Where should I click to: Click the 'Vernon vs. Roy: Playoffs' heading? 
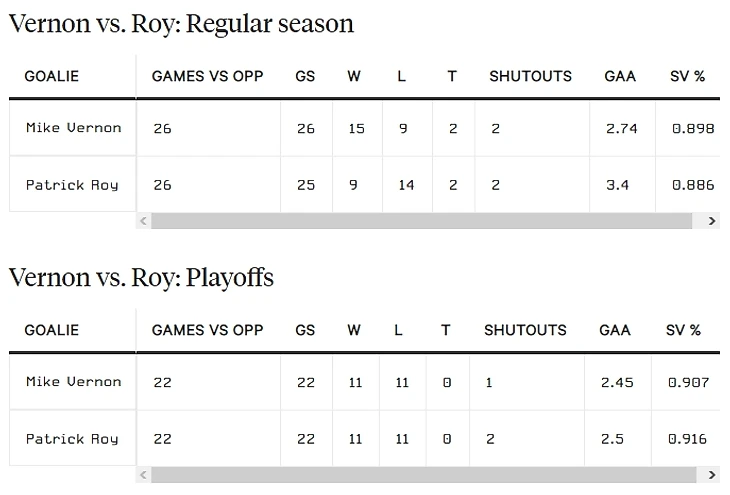click(x=141, y=277)
